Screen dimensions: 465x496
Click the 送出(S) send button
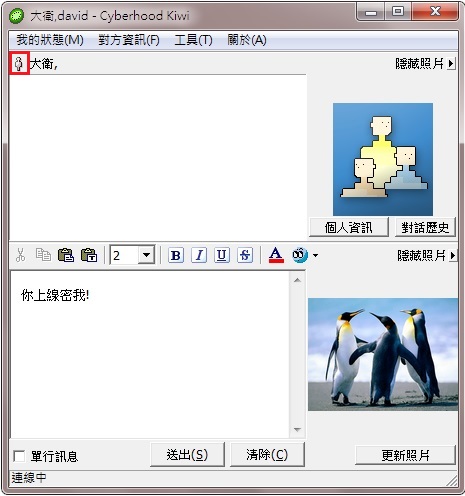187,455
